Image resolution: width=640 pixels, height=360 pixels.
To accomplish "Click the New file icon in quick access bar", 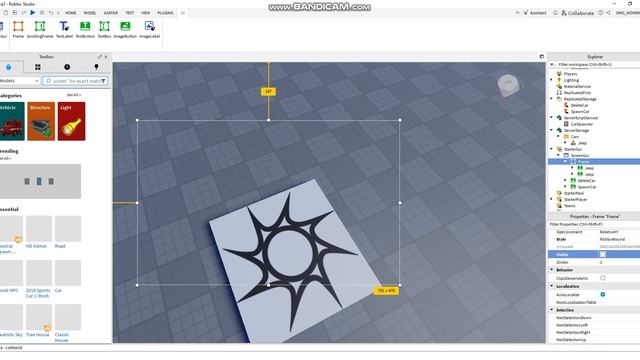I will tap(6, 13).
